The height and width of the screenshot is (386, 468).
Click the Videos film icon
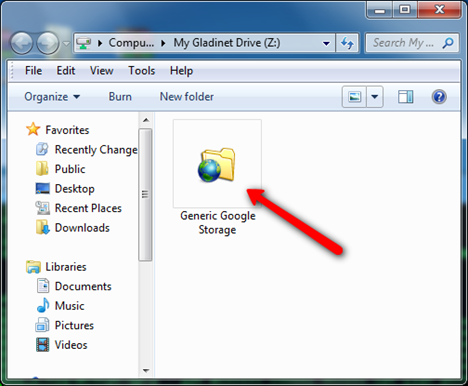(42, 345)
